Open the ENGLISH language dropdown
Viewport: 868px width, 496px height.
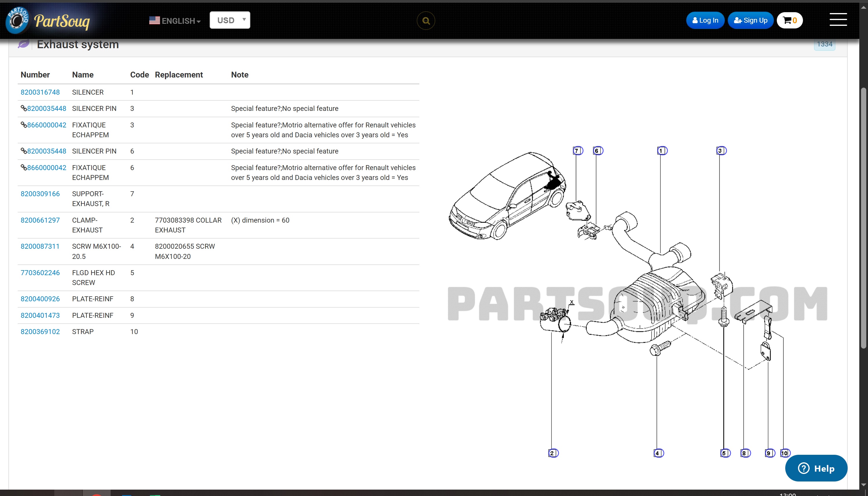pyautogui.click(x=175, y=21)
